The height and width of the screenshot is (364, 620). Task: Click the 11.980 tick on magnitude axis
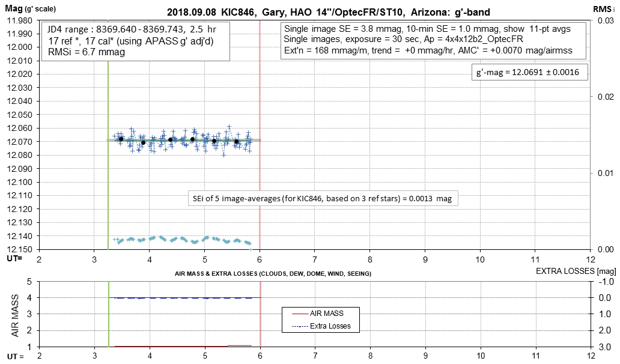(x=20, y=20)
